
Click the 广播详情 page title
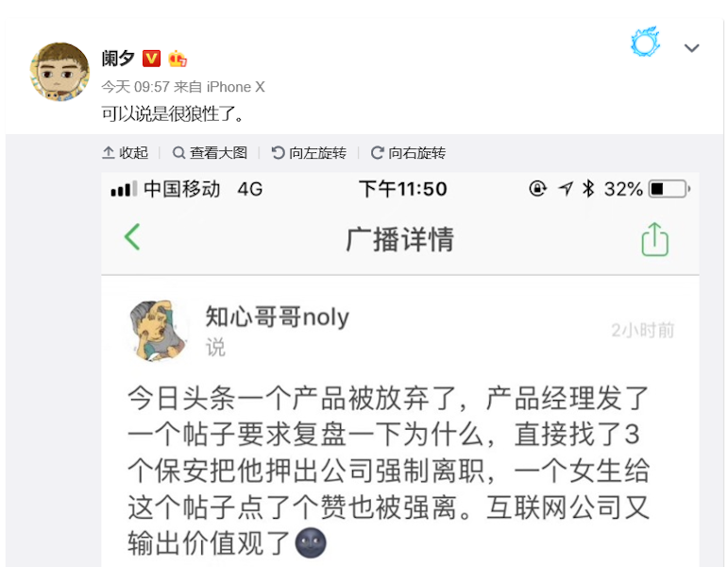point(399,239)
